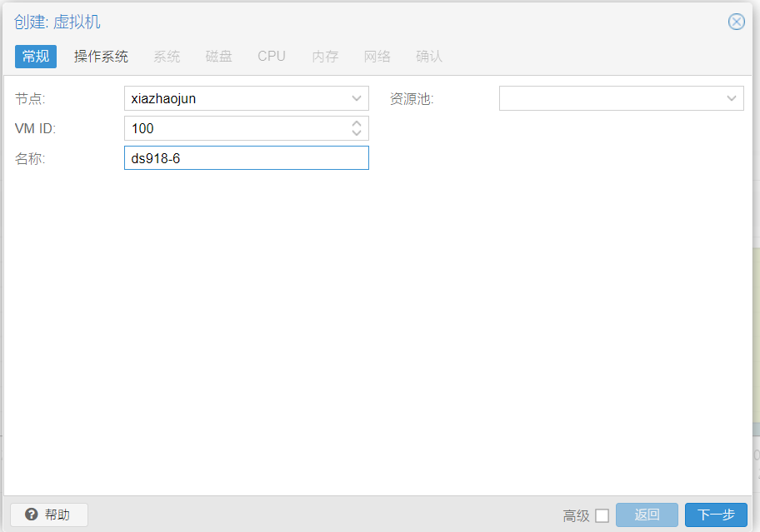Enable the 高级 checkbox
Image resolution: width=760 pixels, height=532 pixels.
click(602, 515)
